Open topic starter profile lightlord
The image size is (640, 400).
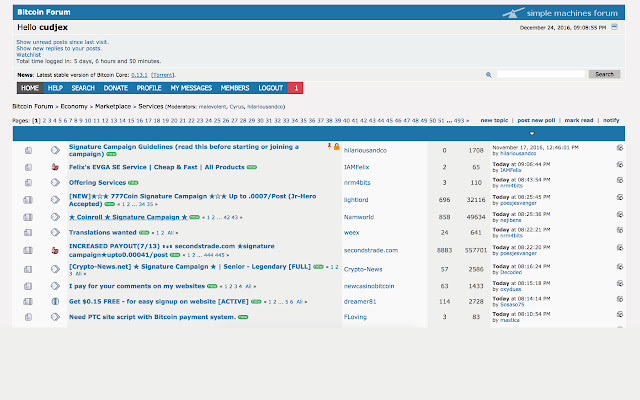[x=356, y=200]
